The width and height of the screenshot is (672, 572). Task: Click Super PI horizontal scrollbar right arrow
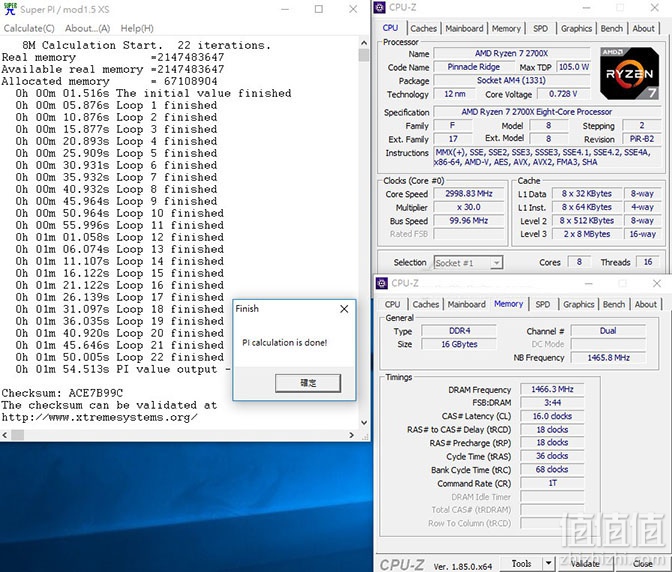coord(352,435)
